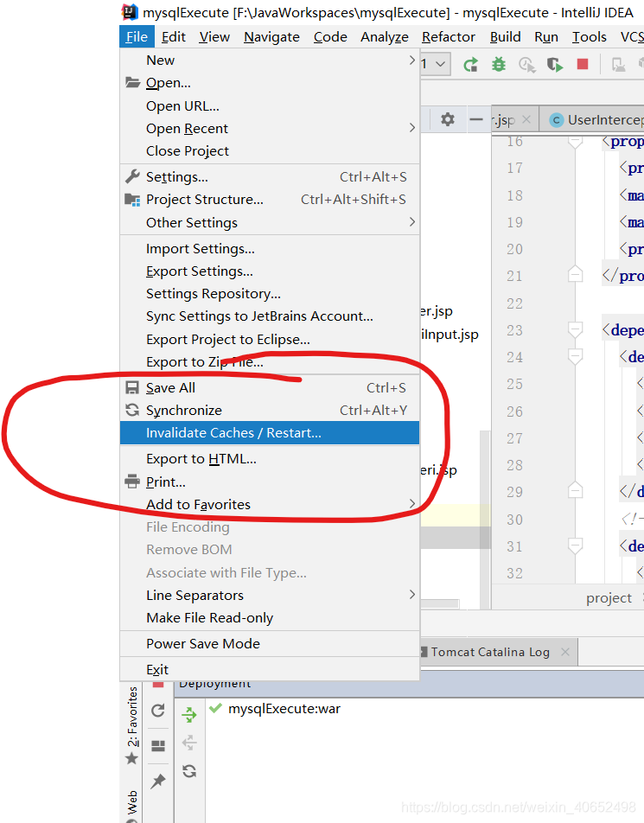Select Invalidate Caches / Restart...
This screenshot has height=823, width=644.
coord(270,433)
